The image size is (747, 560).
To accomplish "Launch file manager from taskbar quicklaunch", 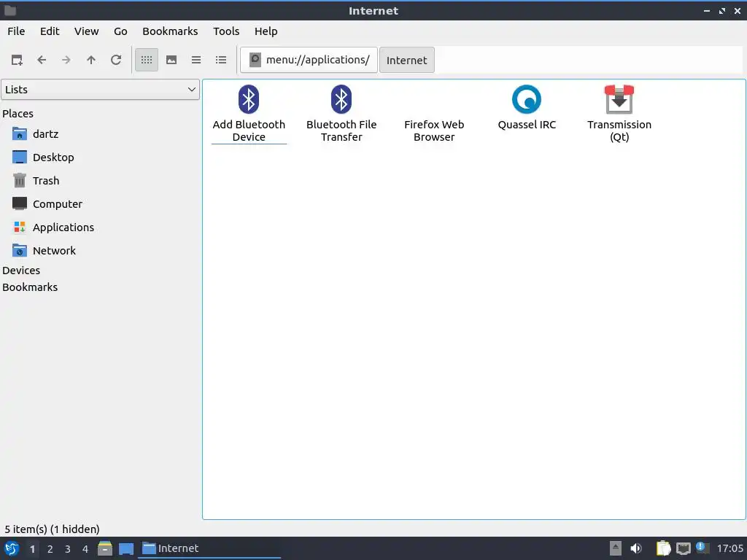I will (x=105, y=548).
